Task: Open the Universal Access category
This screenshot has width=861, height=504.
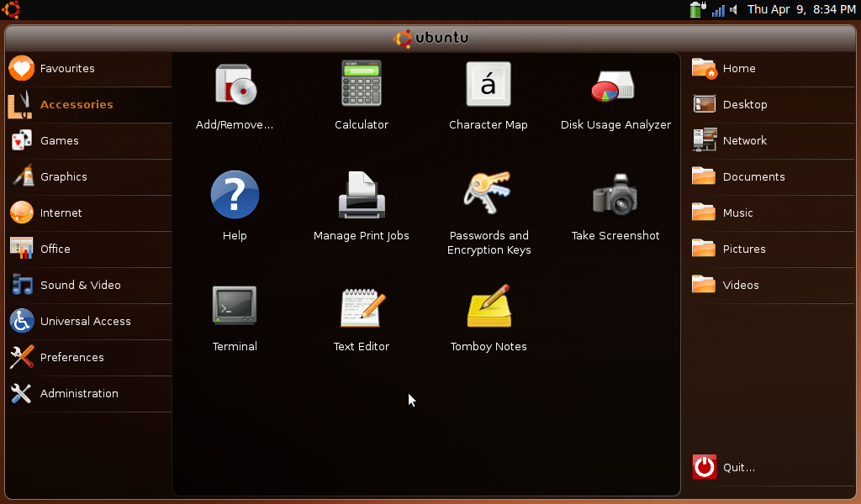Action: pos(89,322)
